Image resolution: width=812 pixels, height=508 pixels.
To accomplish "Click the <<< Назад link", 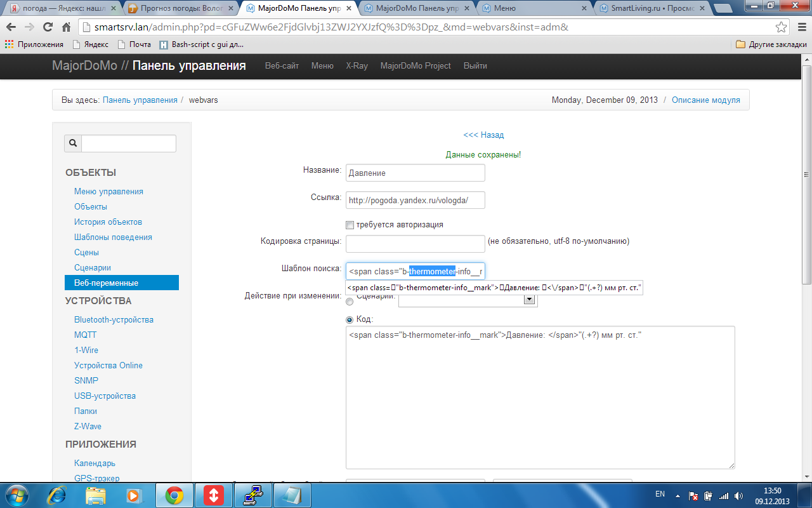I will [483, 135].
